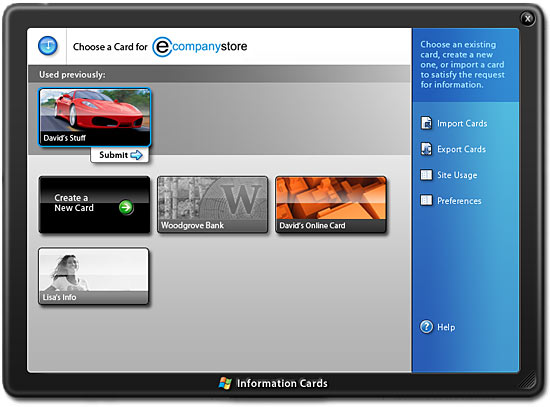Close the Information Cards window
This screenshot has height=407, width=550.
click(527, 19)
